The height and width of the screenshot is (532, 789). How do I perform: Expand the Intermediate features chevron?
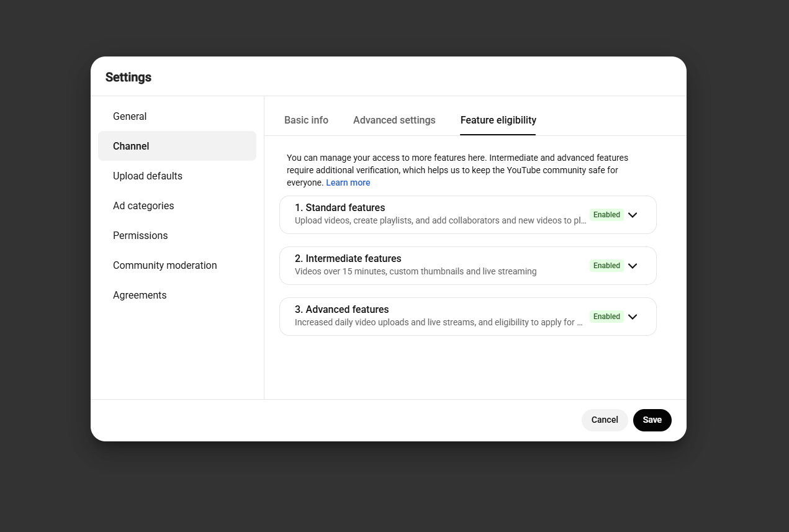(x=633, y=266)
